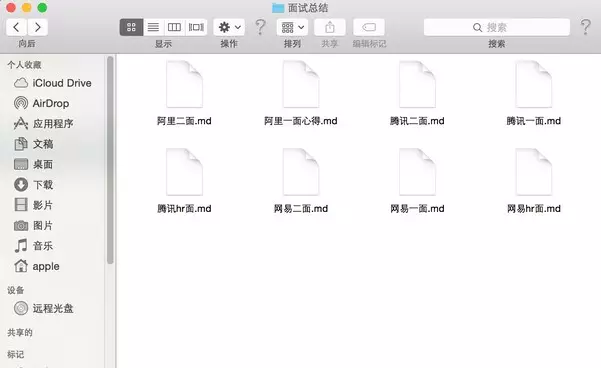Select the file 腾讯一面.md

(534, 93)
